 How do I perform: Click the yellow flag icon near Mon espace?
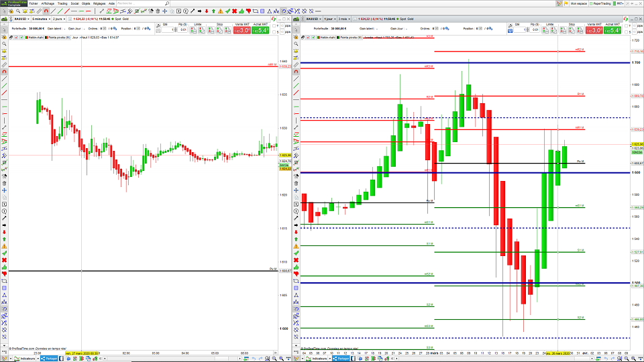566,3
